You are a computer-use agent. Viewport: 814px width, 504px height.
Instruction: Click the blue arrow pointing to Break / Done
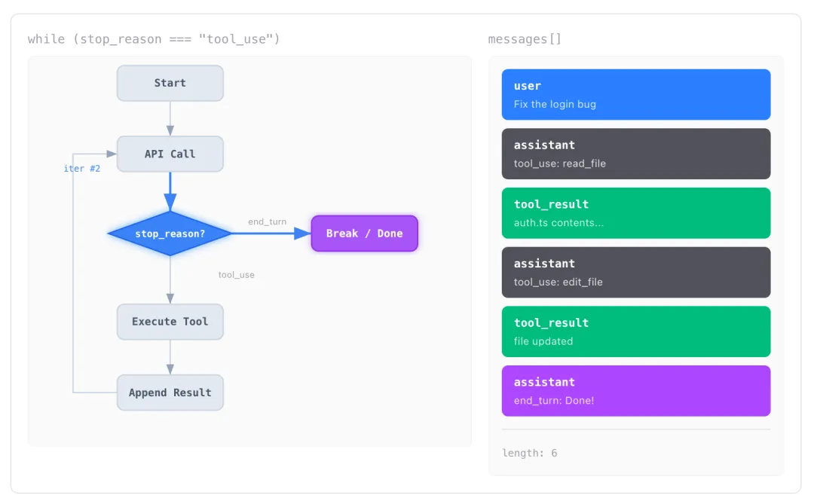click(271, 234)
